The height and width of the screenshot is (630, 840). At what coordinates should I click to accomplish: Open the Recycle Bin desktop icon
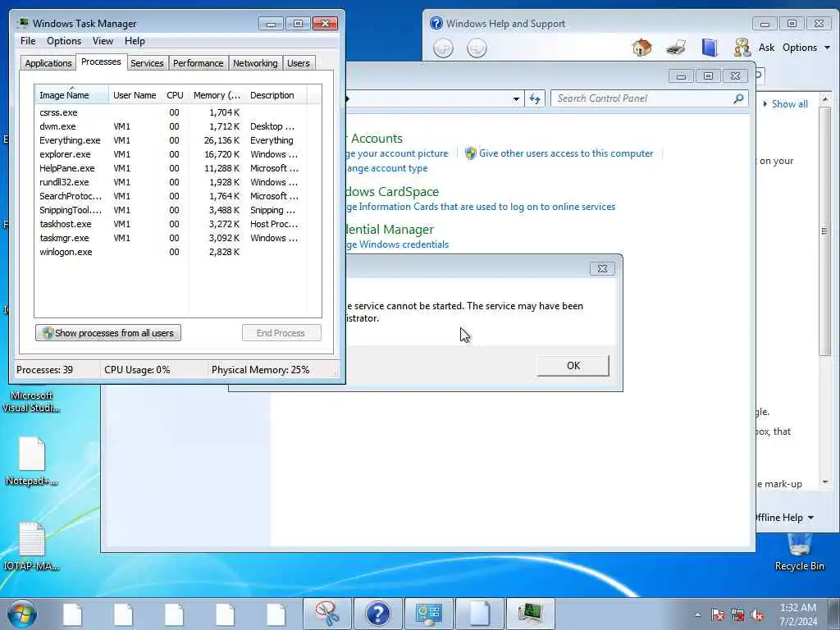(x=799, y=552)
